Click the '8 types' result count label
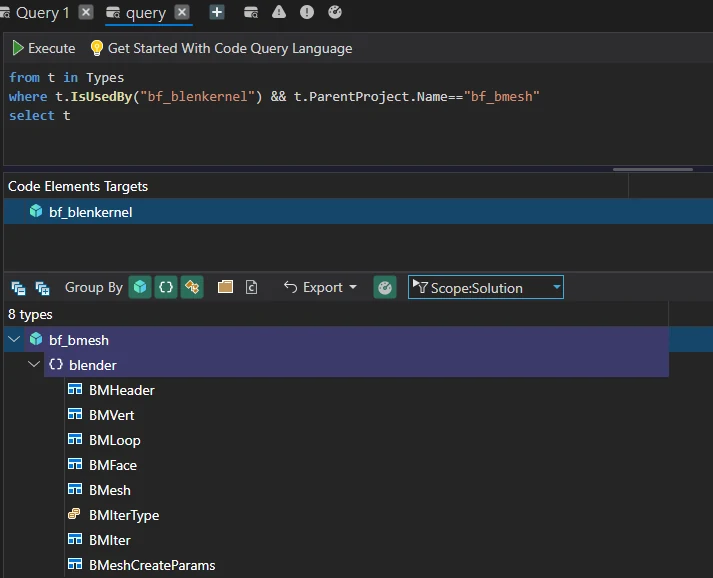This screenshot has width=713, height=578. click(30, 315)
